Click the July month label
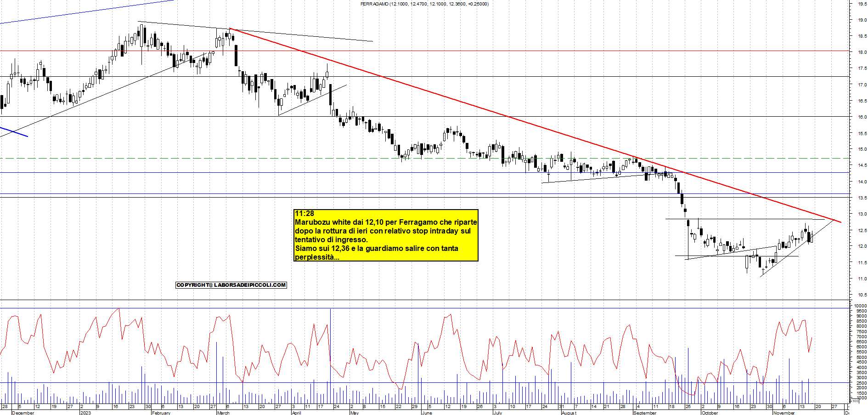Viewport: 868px width, 415px height. point(498,413)
